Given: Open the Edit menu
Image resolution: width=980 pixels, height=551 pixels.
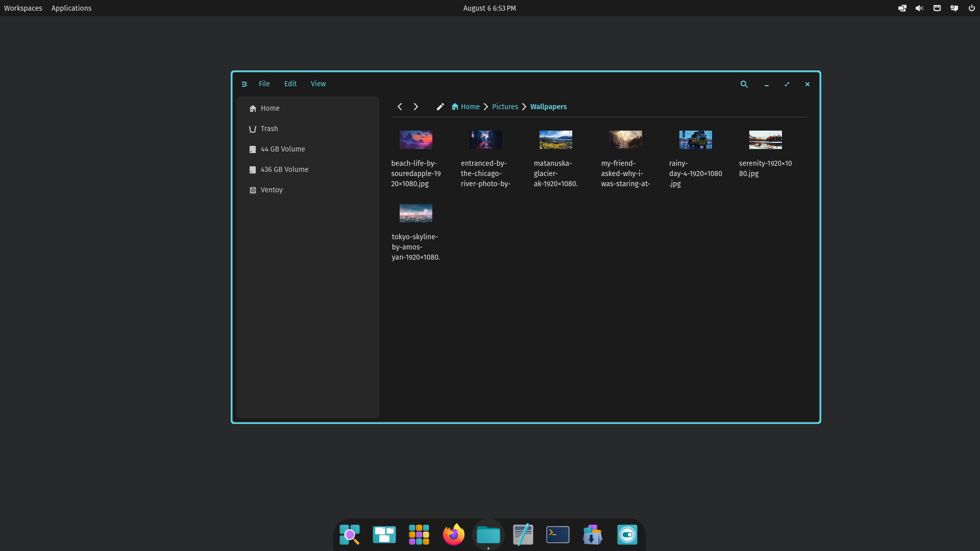Looking at the screenshot, I should [290, 84].
